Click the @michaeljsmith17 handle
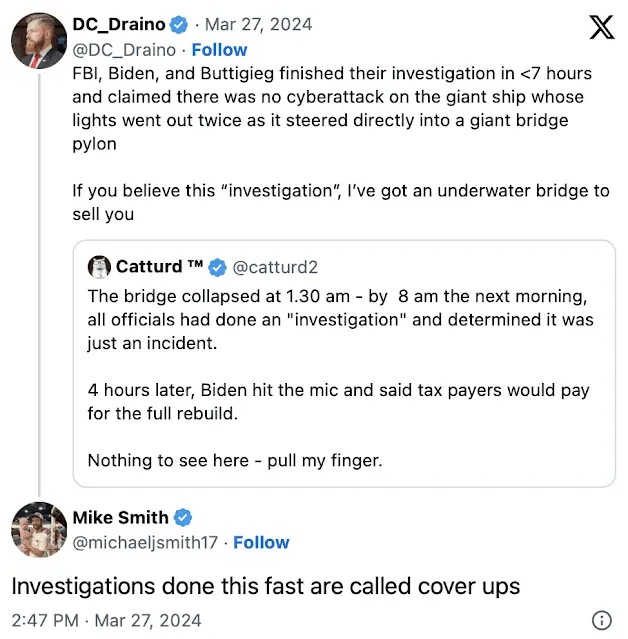The image size is (628, 639). coord(150,543)
